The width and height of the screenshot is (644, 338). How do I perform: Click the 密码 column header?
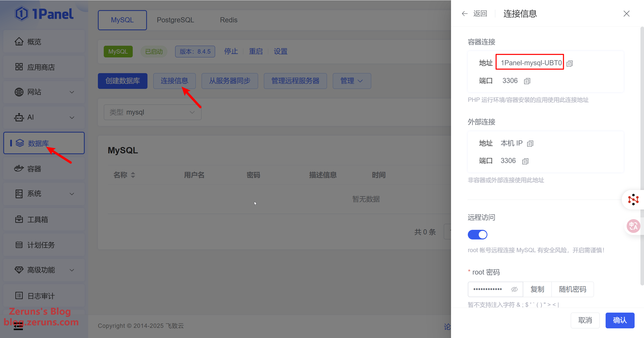pyautogui.click(x=253, y=175)
